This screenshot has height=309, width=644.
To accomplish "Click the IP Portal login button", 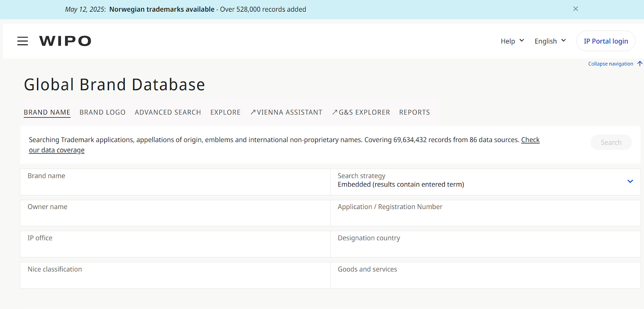I will click(606, 41).
